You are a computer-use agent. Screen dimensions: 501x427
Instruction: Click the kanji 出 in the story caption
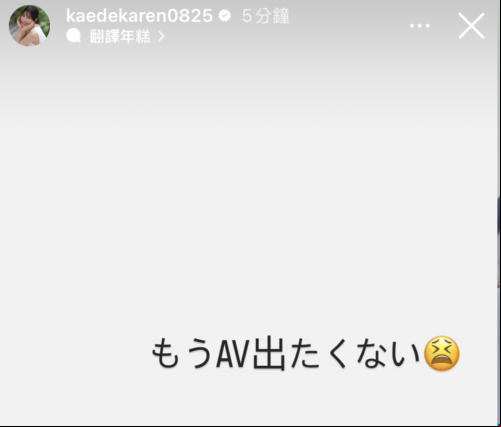click(x=269, y=354)
